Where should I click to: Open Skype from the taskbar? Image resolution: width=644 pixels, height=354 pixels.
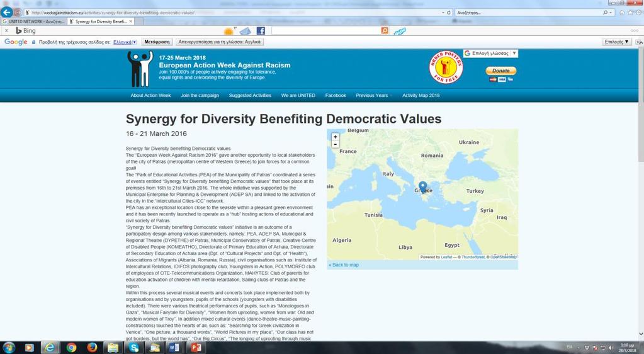(134, 348)
